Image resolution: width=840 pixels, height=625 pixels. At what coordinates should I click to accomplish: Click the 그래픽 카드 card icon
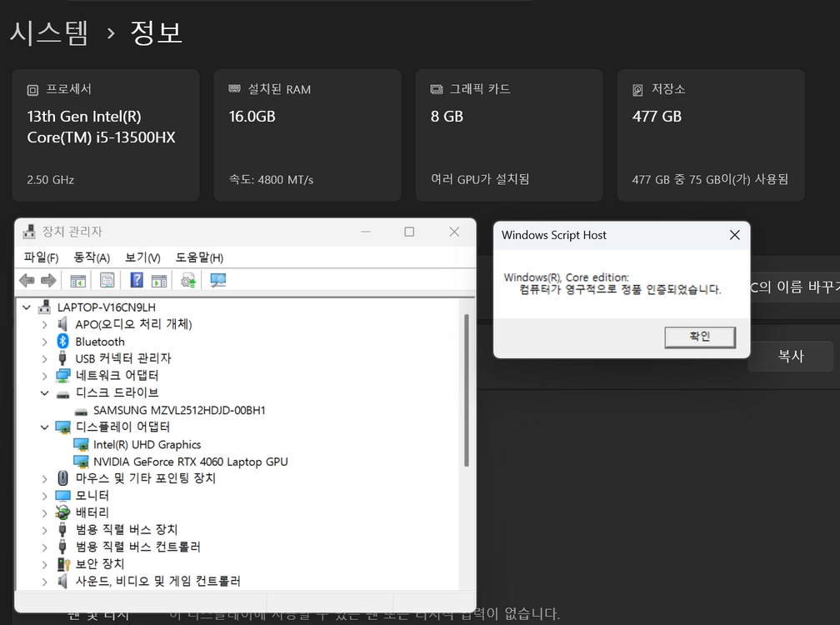437,89
